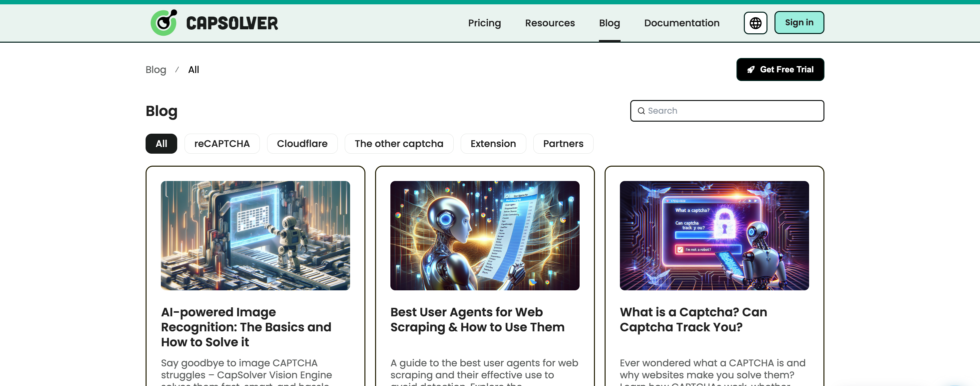The width and height of the screenshot is (980, 386).
Task: Click the CAPSOLVER wordmark
Action: pos(232,23)
